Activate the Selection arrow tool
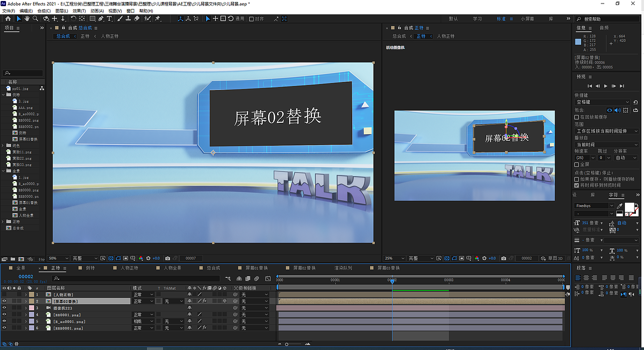Screen dimensions: 644x350 coord(19,19)
